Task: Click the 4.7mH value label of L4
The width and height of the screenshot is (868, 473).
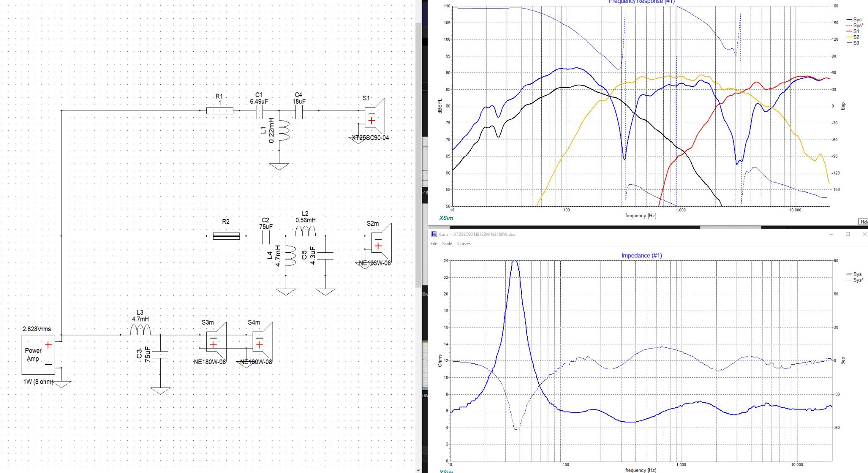Action: pyautogui.click(x=278, y=256)
